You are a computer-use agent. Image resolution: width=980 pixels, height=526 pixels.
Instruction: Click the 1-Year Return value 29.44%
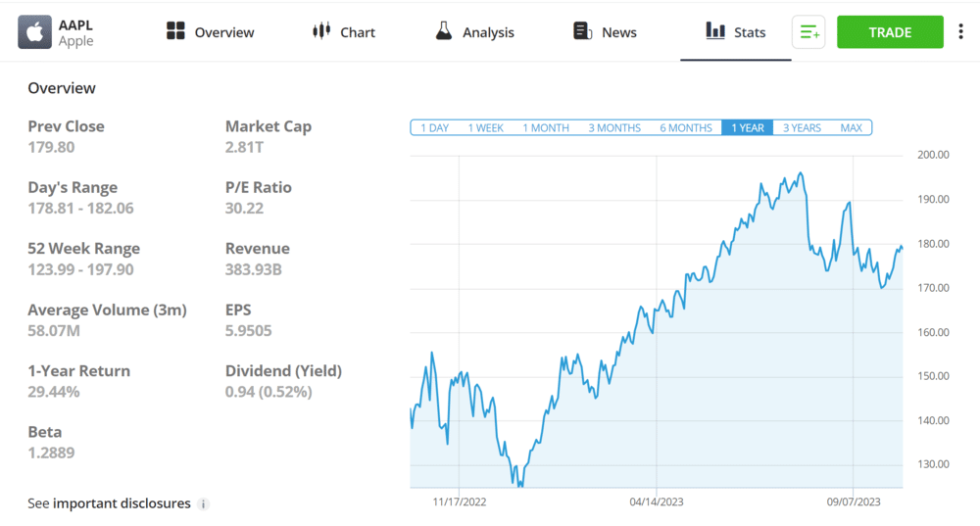pos(54,393)
